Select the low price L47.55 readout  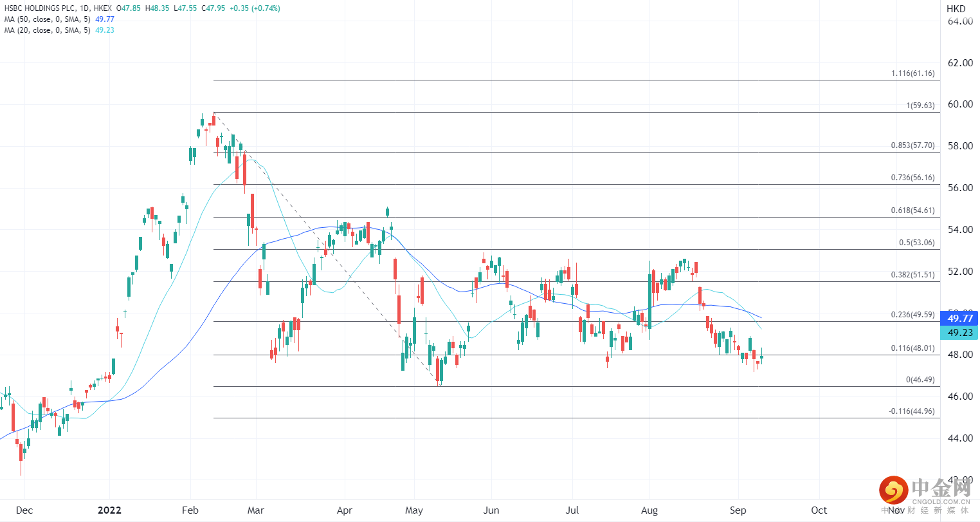[185, 8]
